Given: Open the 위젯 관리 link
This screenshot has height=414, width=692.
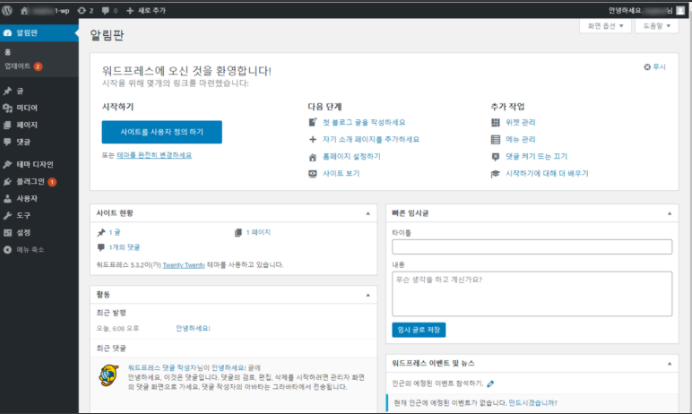Looking at the screenshot, I should (x=520, y=122).
